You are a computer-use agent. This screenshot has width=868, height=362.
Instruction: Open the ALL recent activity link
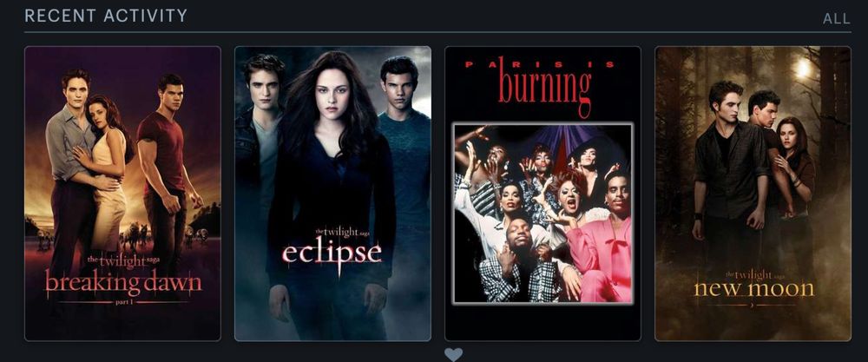click(837, 19)
